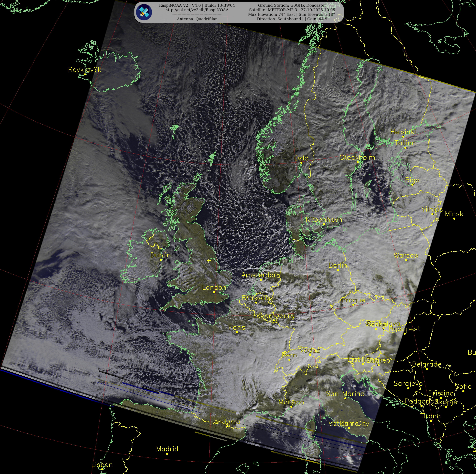Click the Berlin city label
The width and height of the screenshot is (476, 474).
click(338, 265)
